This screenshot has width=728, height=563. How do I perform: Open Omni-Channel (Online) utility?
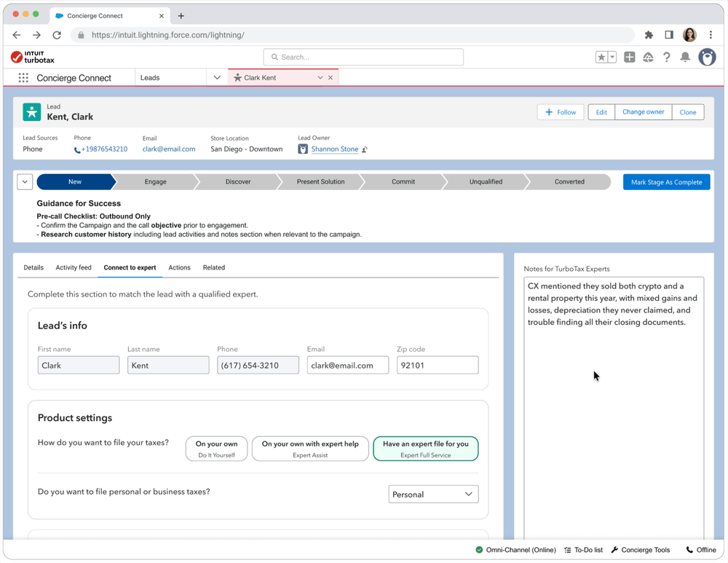tap(516, 550)
